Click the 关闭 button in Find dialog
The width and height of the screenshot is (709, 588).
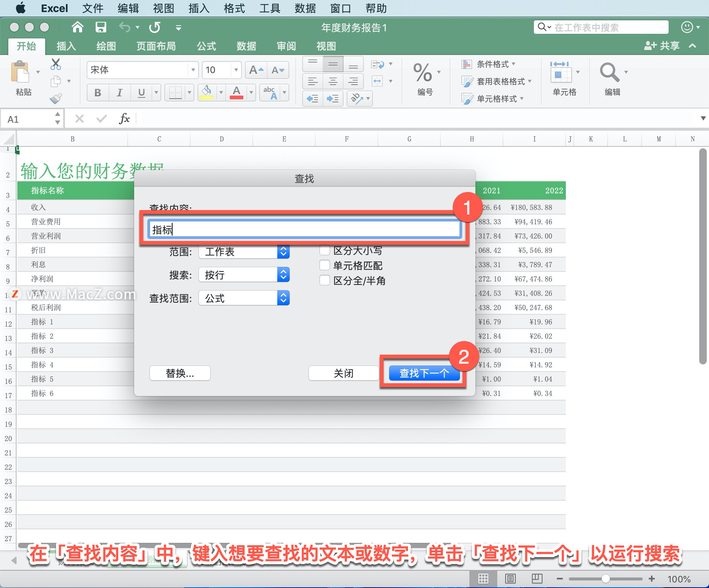[x=344, y=373]
